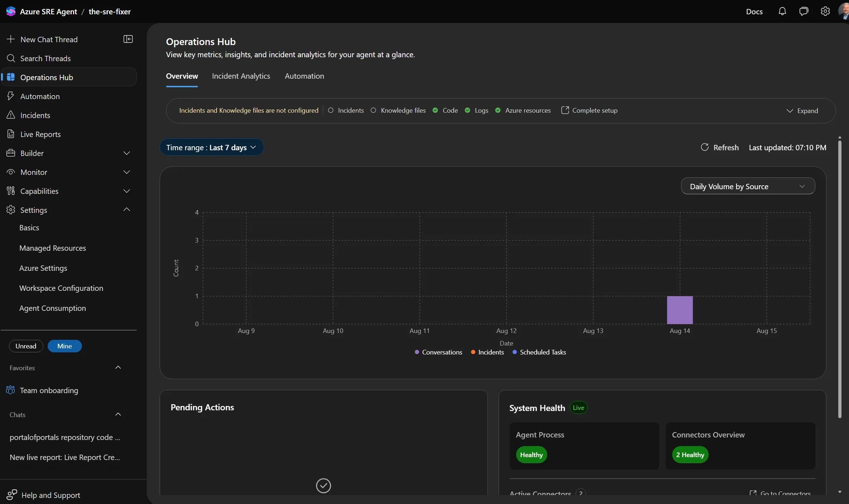Click the Automation lightning icon in sidebar
The width and height of the screenshot is (849, 504).
click(11, 96)
